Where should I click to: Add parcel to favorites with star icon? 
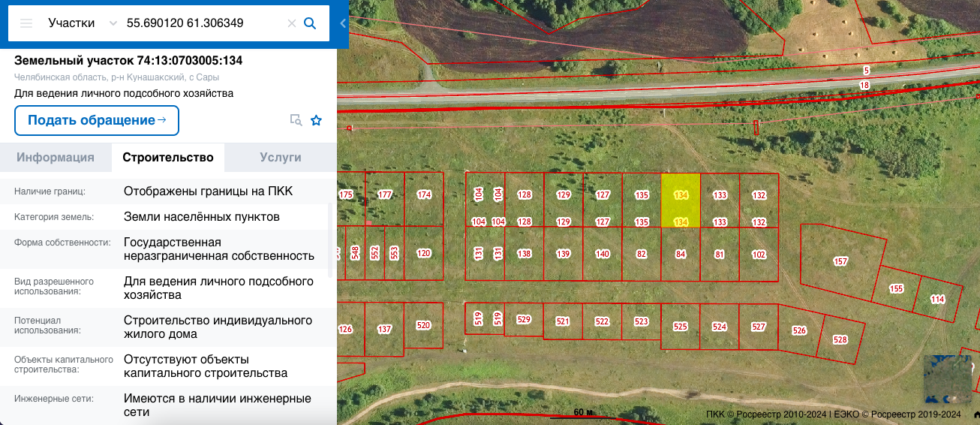(x=317, y=120)
